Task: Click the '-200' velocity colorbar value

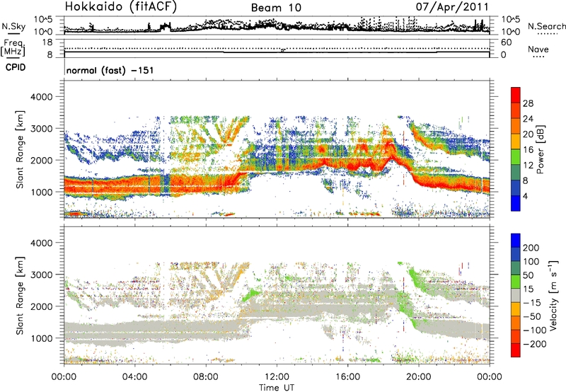Action: pos(535,344)
